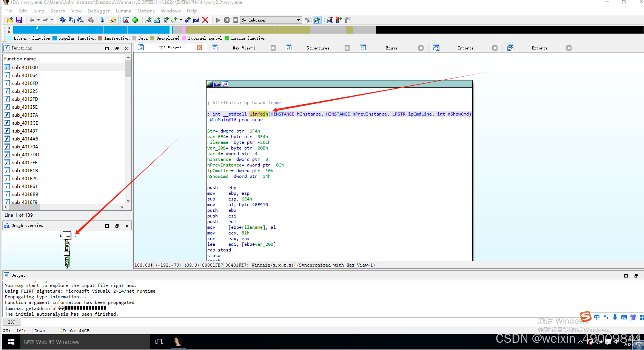644x350 pixels.
Task: Open the Jump menu
Action: 39,11
